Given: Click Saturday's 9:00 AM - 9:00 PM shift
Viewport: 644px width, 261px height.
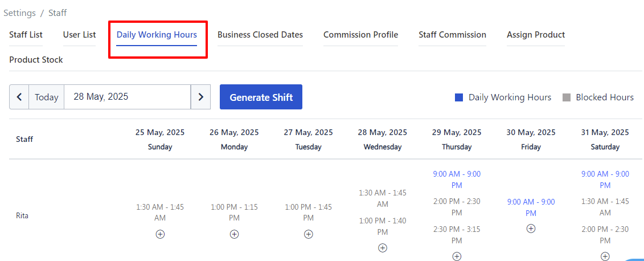Looking at the screenshot, I should coord(605,180).
